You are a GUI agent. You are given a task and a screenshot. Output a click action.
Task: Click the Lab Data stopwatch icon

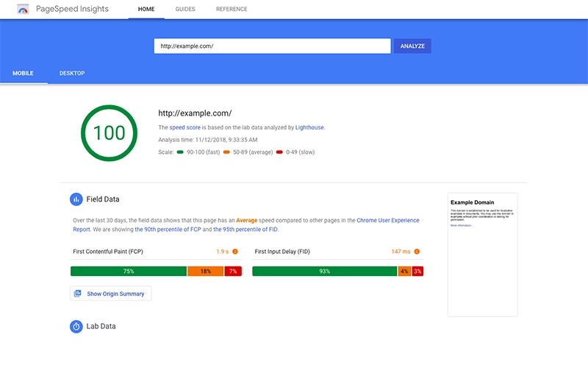(76, 326)
